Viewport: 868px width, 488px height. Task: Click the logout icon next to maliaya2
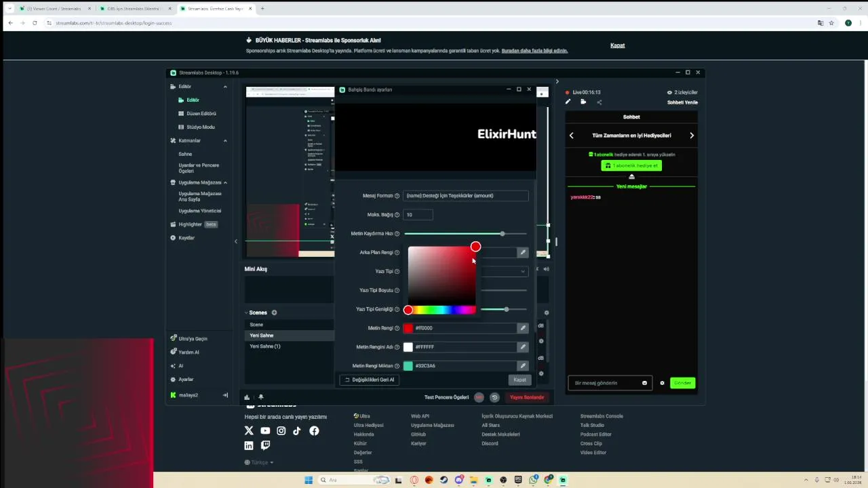tap(225, 395)
